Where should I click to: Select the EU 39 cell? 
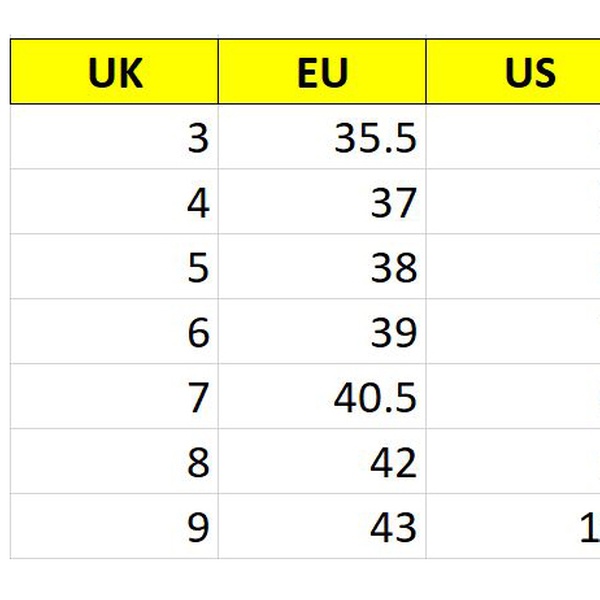point(322,332)
